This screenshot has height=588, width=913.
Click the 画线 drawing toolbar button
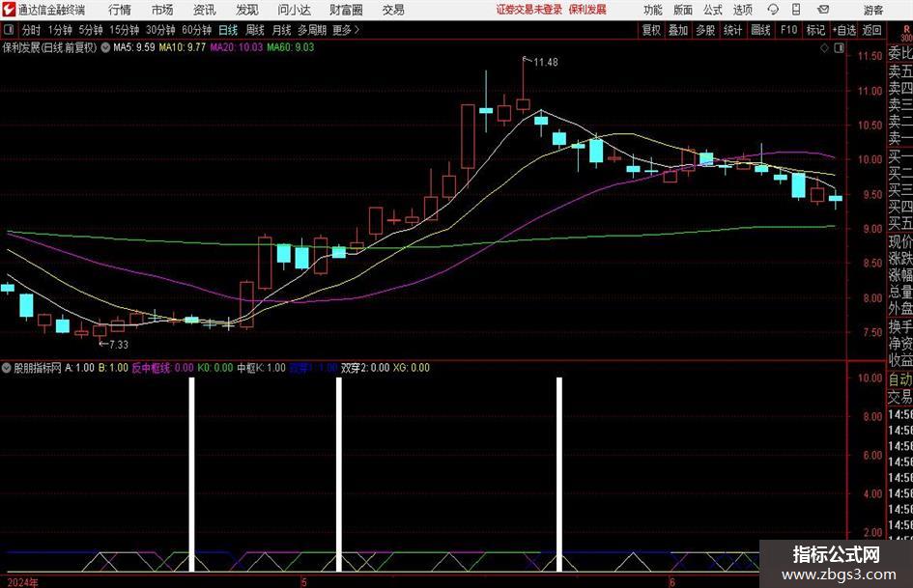tap(760, 30)
